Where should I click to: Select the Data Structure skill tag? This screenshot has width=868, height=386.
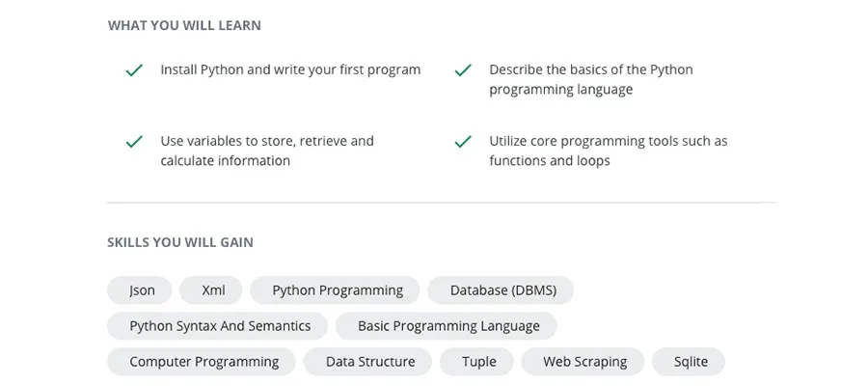(x=367, y=362)
